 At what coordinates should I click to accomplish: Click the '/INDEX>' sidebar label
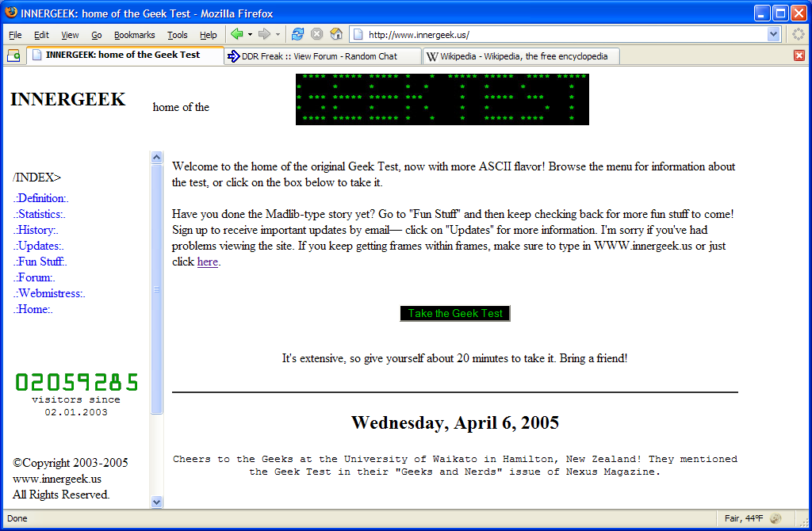pyautogui.click(x=36, y=178)
